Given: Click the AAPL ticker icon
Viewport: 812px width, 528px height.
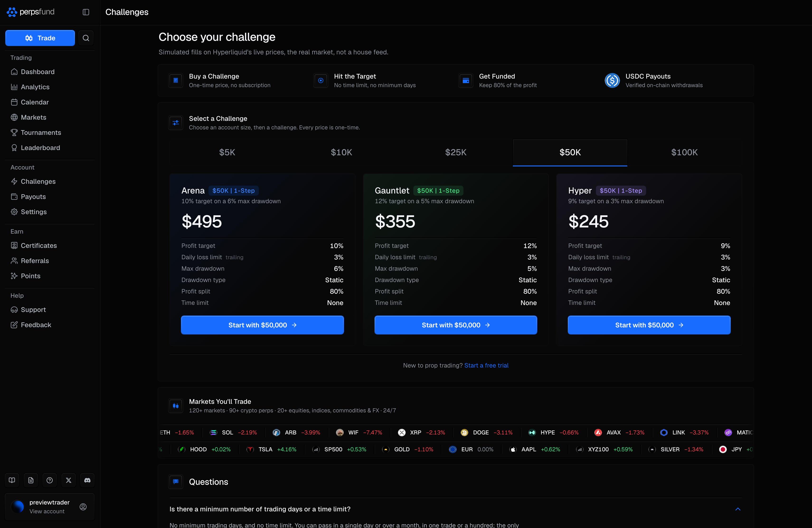Looking at the screenshot, I should click(513, 450).
